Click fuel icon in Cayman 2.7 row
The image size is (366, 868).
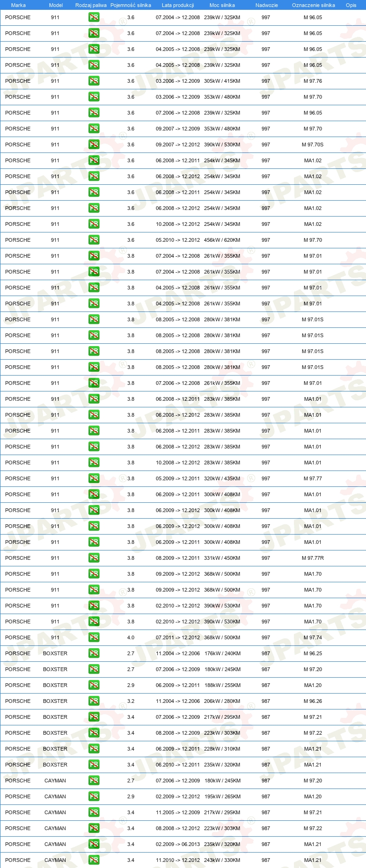[x=94, y=781]
